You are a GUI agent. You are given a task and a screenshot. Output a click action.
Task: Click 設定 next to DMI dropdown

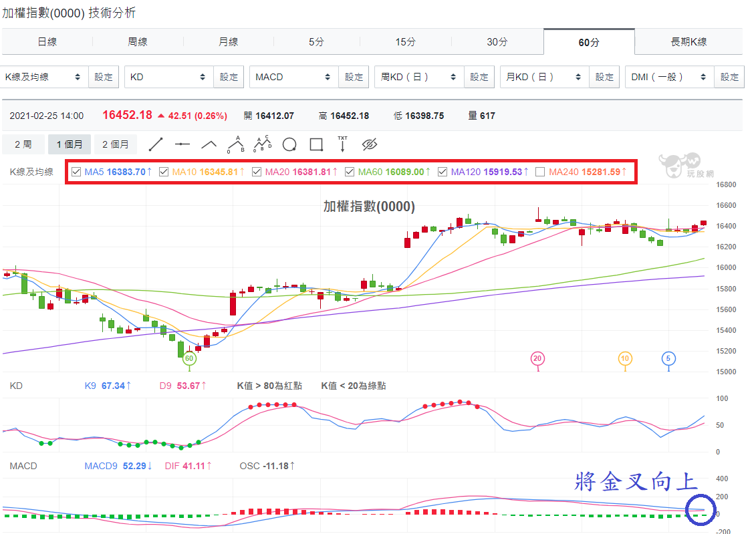point(729,77)
